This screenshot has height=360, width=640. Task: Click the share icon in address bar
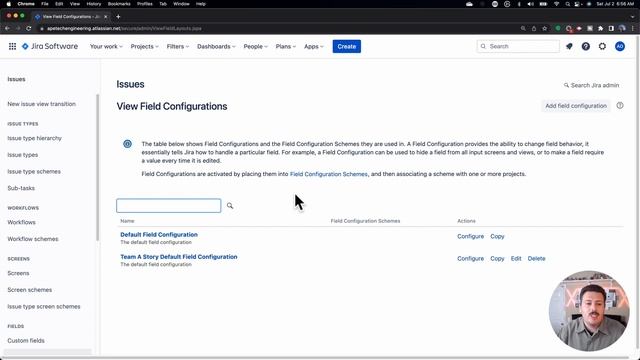[x=534, y=29]
